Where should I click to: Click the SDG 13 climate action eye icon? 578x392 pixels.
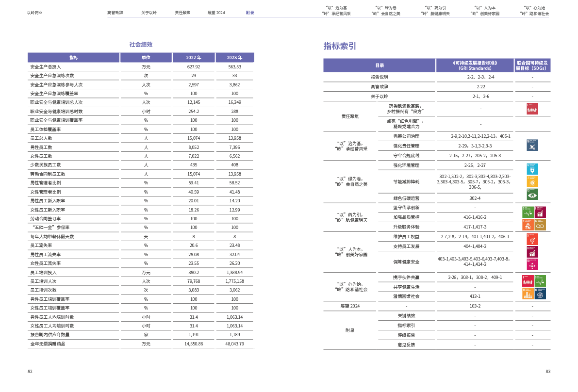point(532,194)
